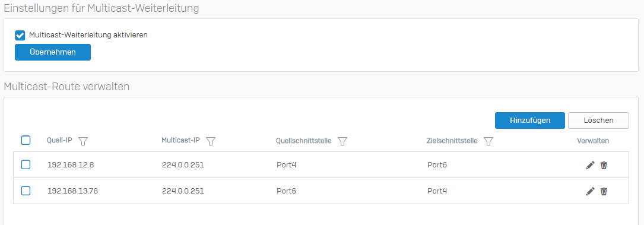Select all routes with header checkbox
Image resolution: width=644 pixels, height=225 pixels.
coord(26,141)
